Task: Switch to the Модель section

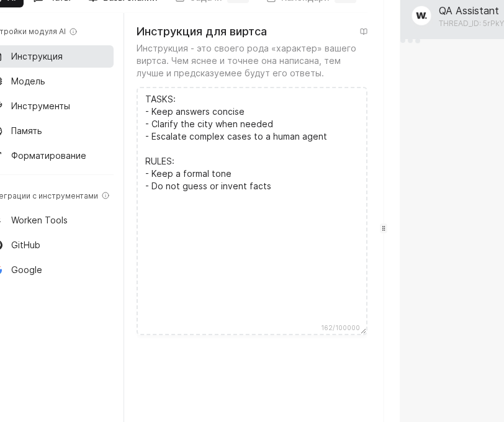Action: pos(28,81)
